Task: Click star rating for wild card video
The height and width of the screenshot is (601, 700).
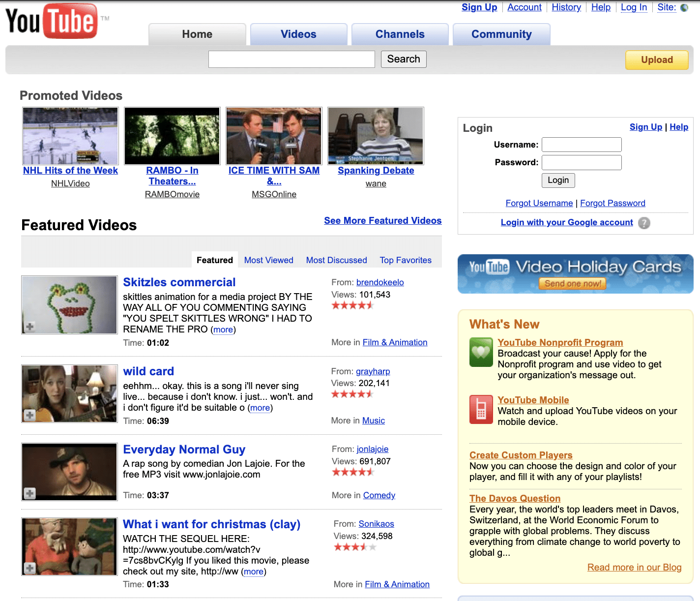Action: tap(352, 394)
